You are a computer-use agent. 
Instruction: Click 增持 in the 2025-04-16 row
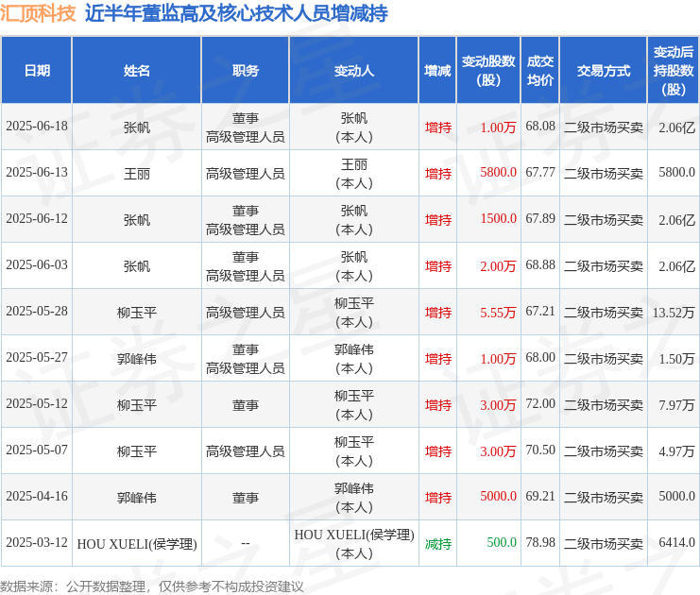438,498
